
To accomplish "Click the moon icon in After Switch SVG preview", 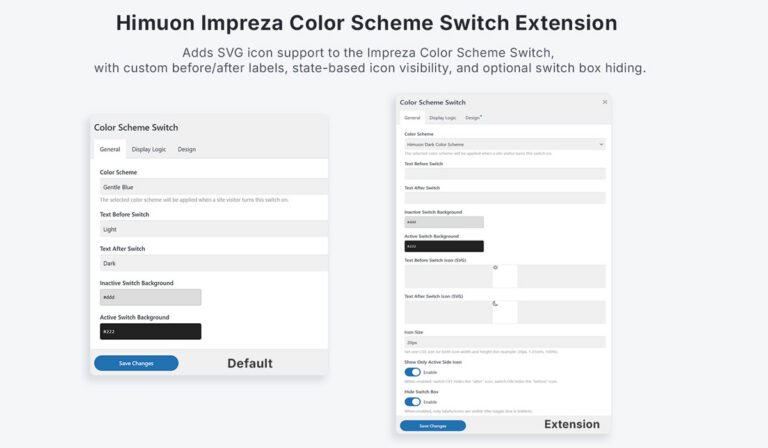I will pyautogui.click(x=495, y=303).
